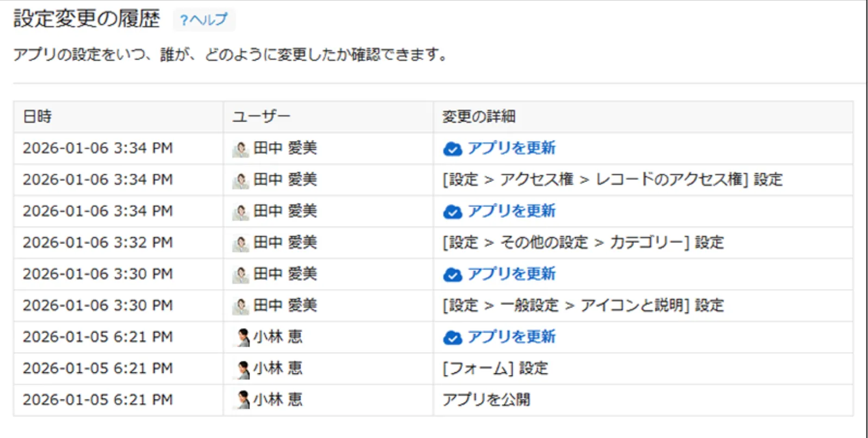
Task: Open the アプリを更新 link dated 3:30 PM
Action: click(x=511, y=274)
